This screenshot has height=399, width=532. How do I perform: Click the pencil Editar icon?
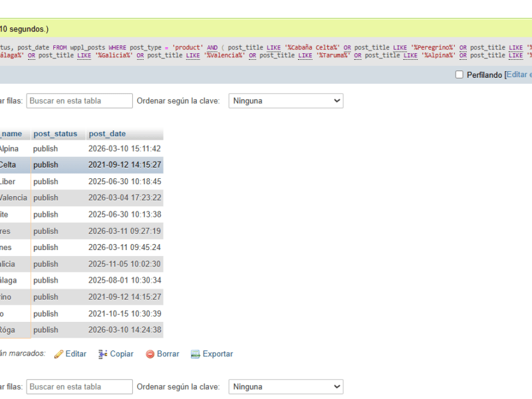click(x=59, y=354)
